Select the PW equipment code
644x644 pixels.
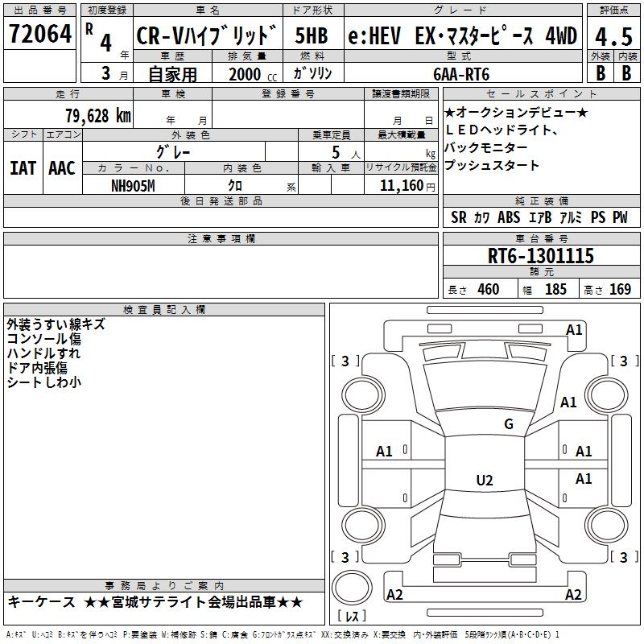[620, 217]
